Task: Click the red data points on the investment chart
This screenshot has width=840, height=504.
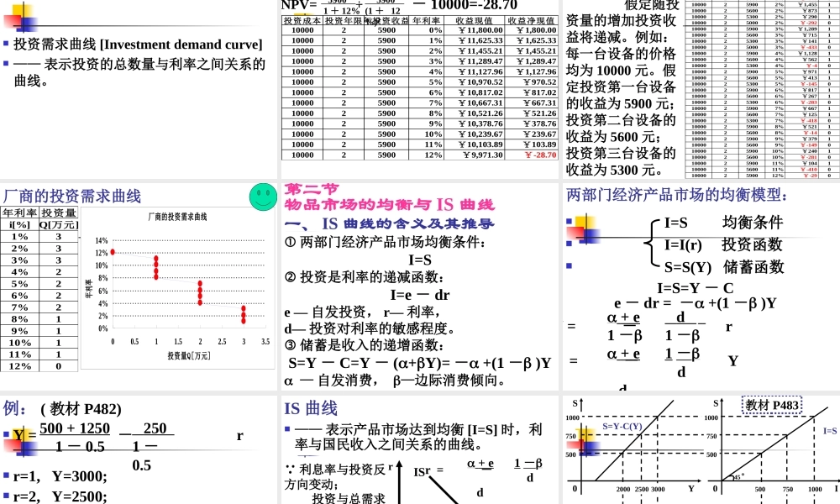Action: tap(155, 269)
